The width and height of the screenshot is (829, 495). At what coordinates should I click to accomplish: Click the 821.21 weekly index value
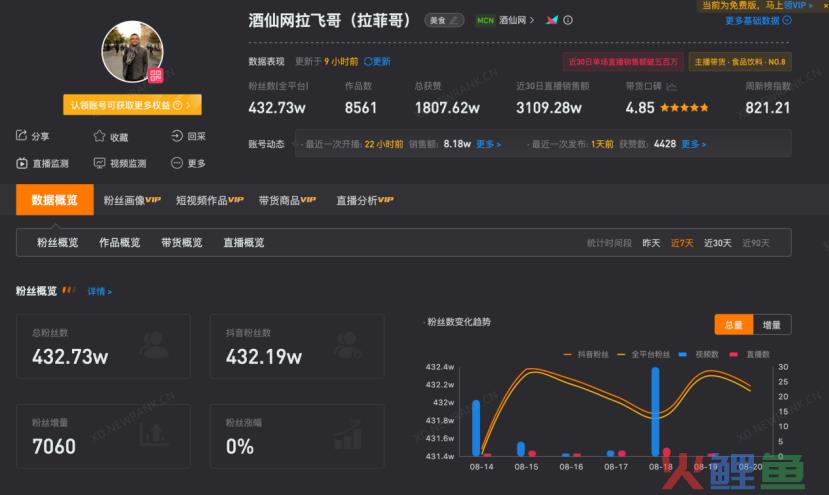[x=768, y=108]
